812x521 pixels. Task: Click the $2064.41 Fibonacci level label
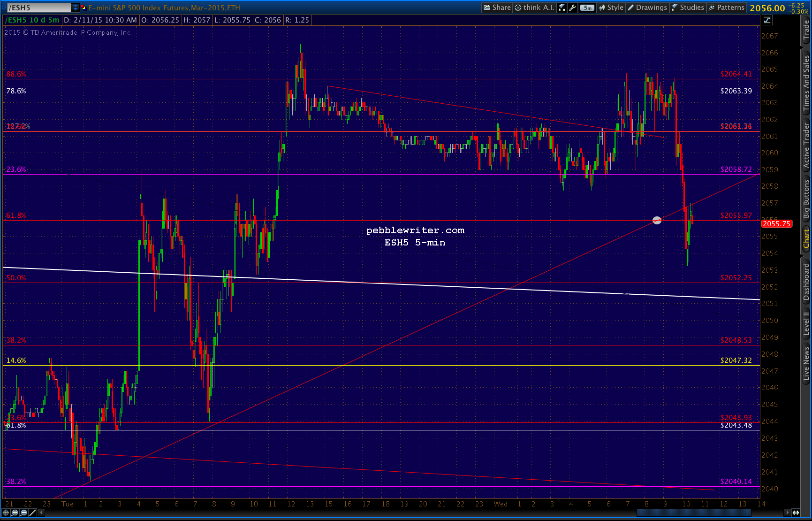[x=736, y=74]
